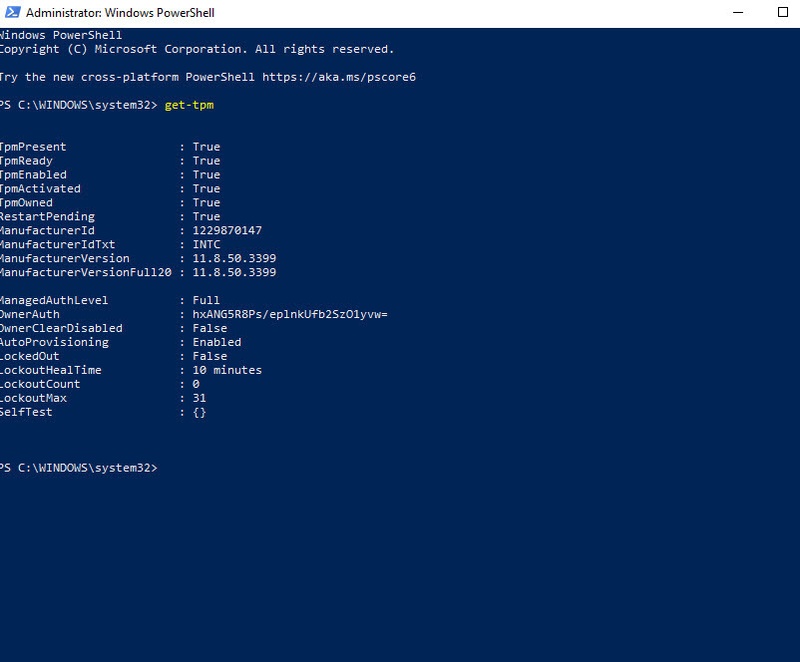
Task: Click the OwnerAuth hash value
Action: (x=290, y=314)
